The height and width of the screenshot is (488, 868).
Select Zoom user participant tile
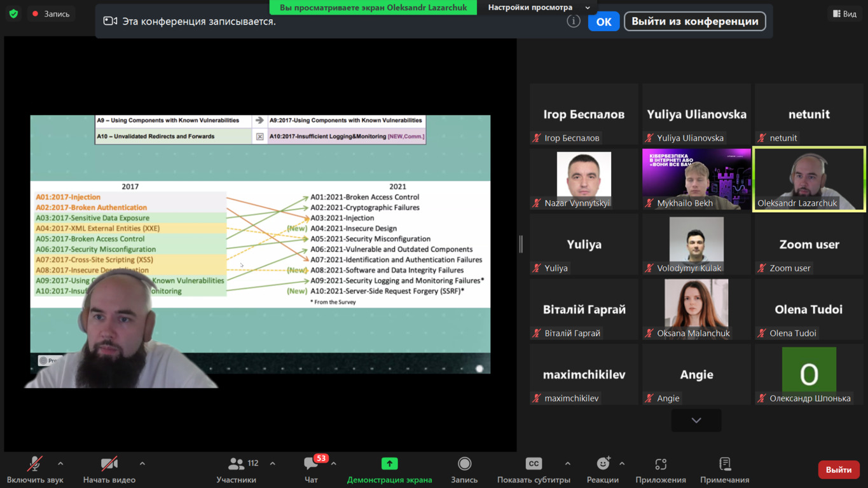(x=809, y=245)
